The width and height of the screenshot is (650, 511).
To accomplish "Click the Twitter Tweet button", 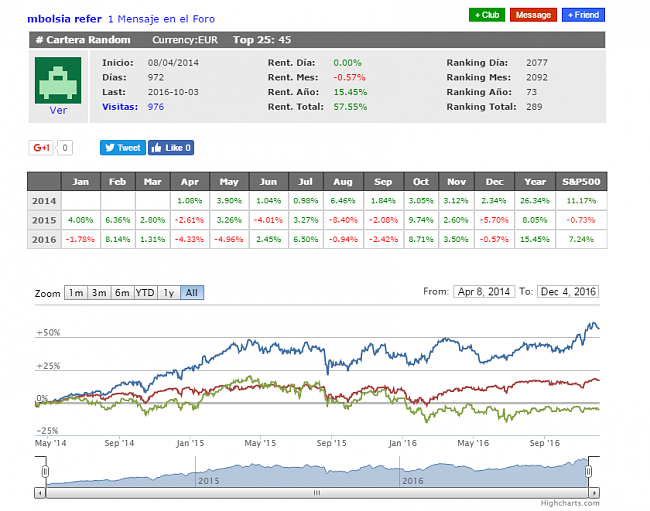I will (x=122, y=148).
